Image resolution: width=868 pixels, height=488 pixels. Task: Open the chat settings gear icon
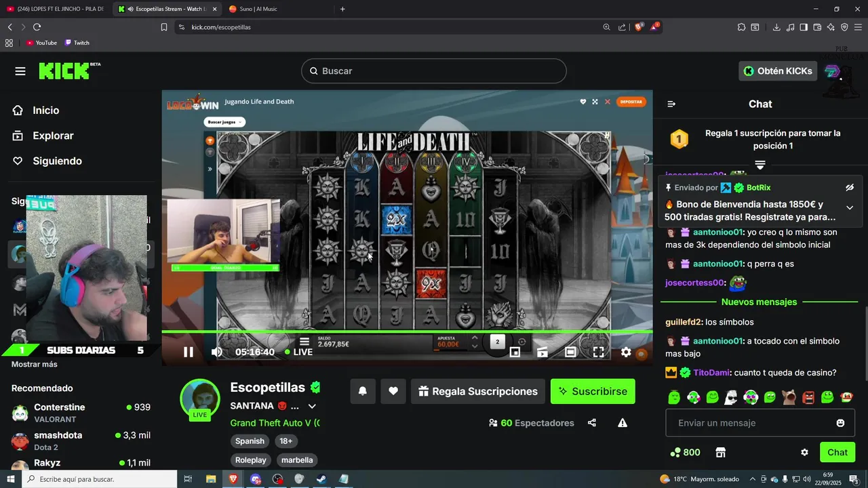[804, 452]
